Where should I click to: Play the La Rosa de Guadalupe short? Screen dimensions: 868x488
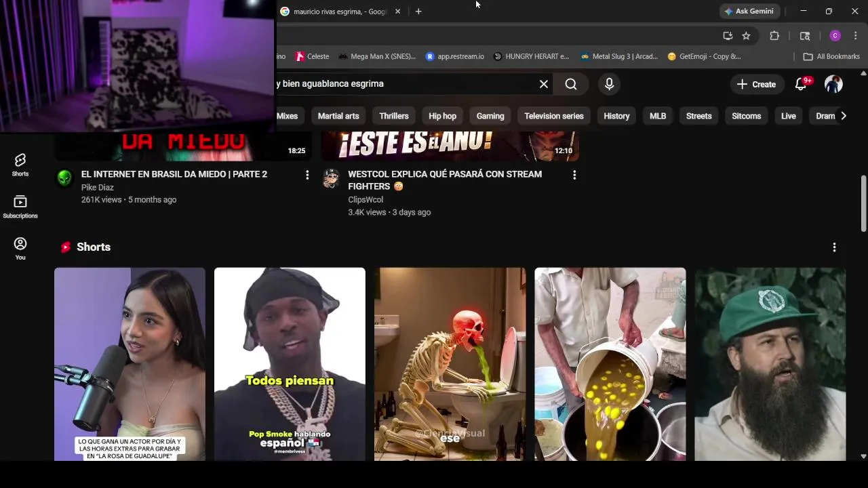click(130, 364)
